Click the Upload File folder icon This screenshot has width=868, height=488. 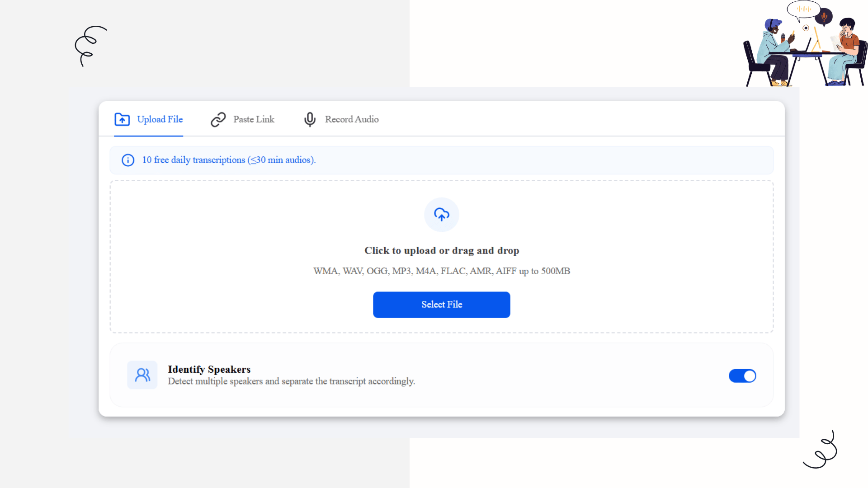point(122,119)
